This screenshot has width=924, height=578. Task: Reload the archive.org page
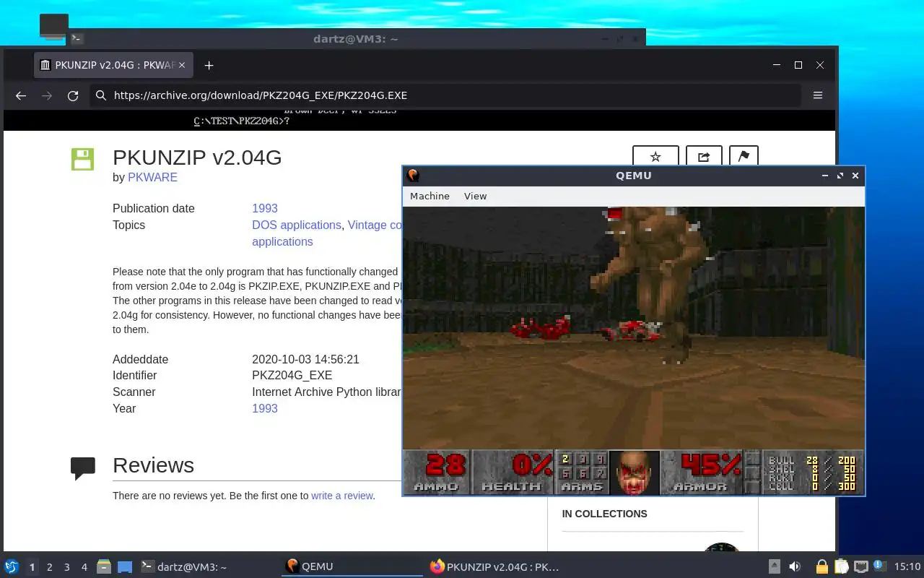(73, 95)
